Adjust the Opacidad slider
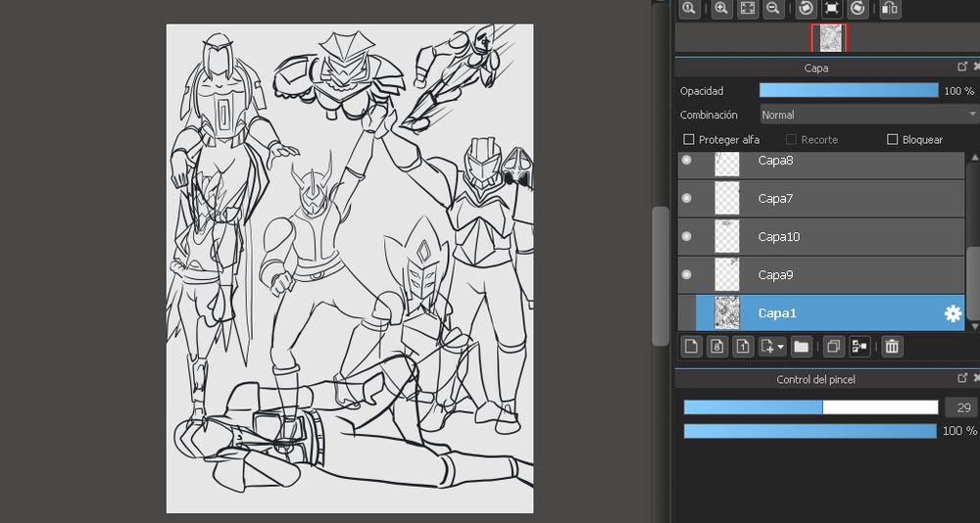 click(849, 90)
